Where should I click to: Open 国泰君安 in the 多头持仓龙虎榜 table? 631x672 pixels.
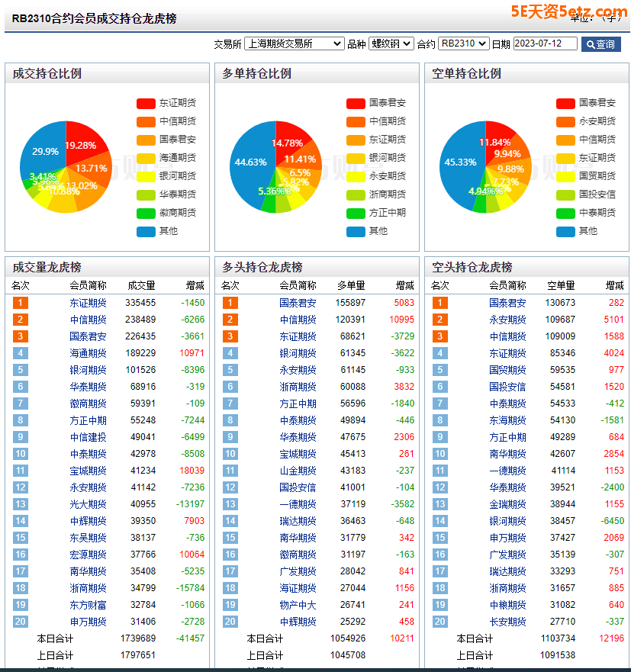click(x=298, y=303)
